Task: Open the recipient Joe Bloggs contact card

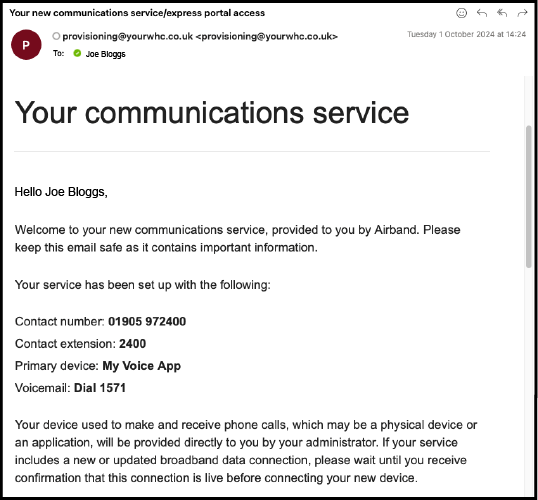Action: [x=105, y=54]
